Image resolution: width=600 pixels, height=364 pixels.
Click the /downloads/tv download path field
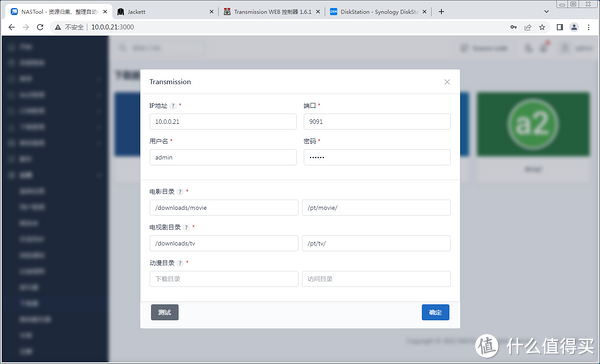(x=224, y=243)
